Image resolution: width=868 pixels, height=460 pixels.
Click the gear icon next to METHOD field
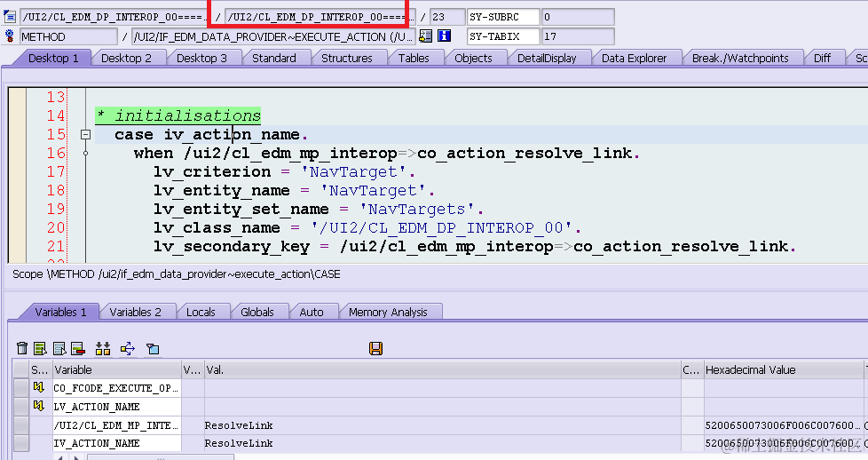tap(10, 36)
